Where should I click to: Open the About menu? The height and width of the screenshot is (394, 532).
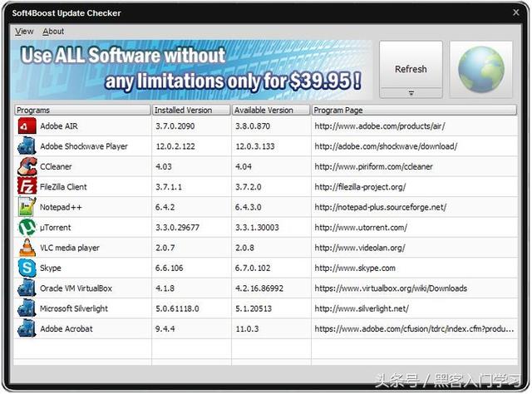[x=53, y=32]
